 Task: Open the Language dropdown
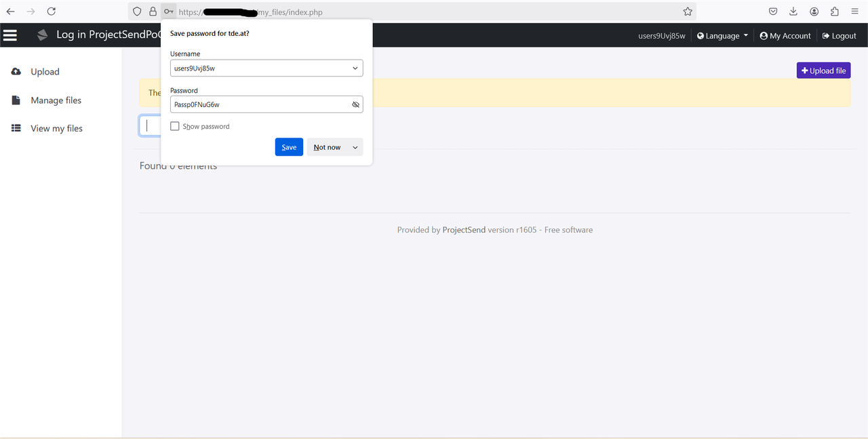723,35
